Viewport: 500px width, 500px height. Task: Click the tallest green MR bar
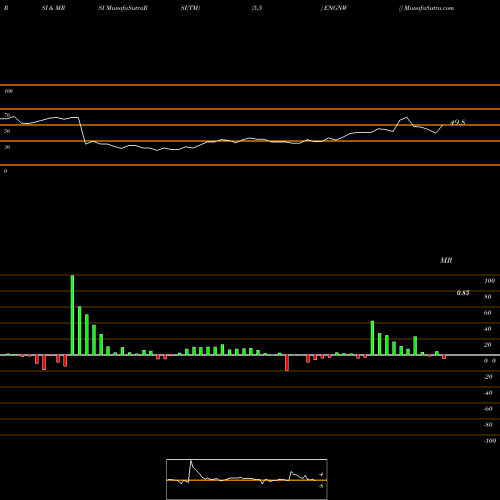pos(72,315)
